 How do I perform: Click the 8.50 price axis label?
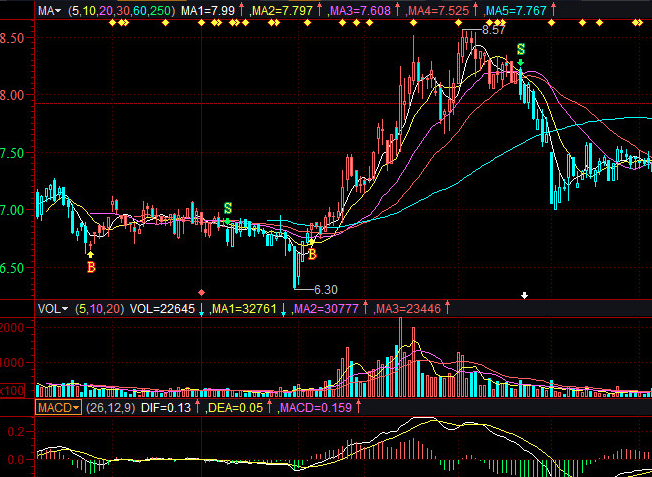pos(12,38)
